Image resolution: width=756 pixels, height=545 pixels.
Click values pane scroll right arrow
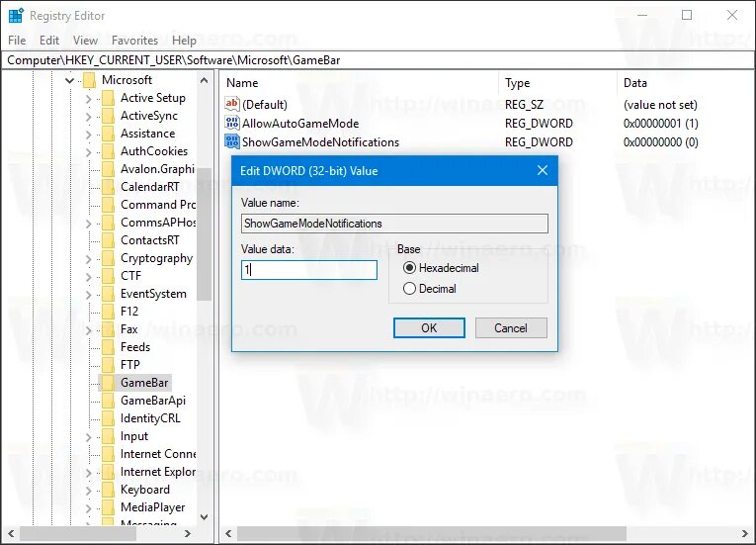click(x=745, y=533)
